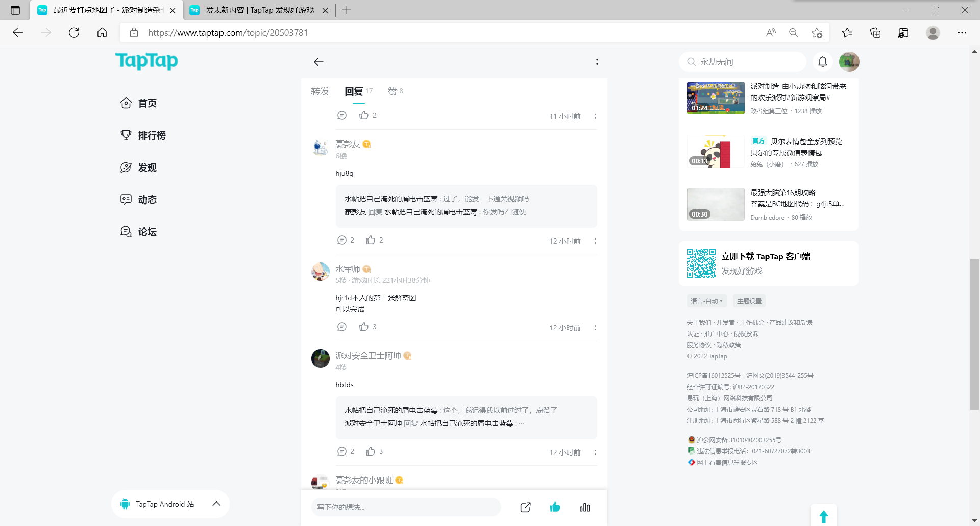Like the comment posted 11 小时前
The image size is (980, 526).
click(x=364, y=115)
